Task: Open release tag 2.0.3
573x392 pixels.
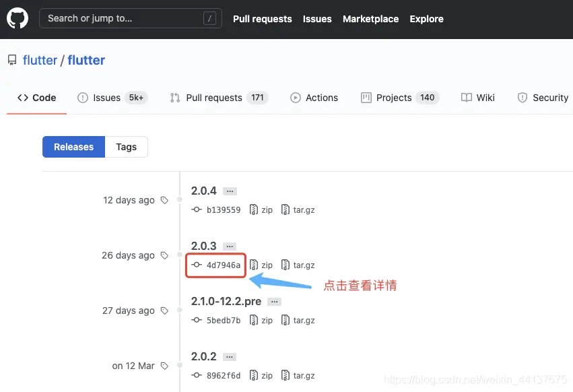Action: coord(204,246)
